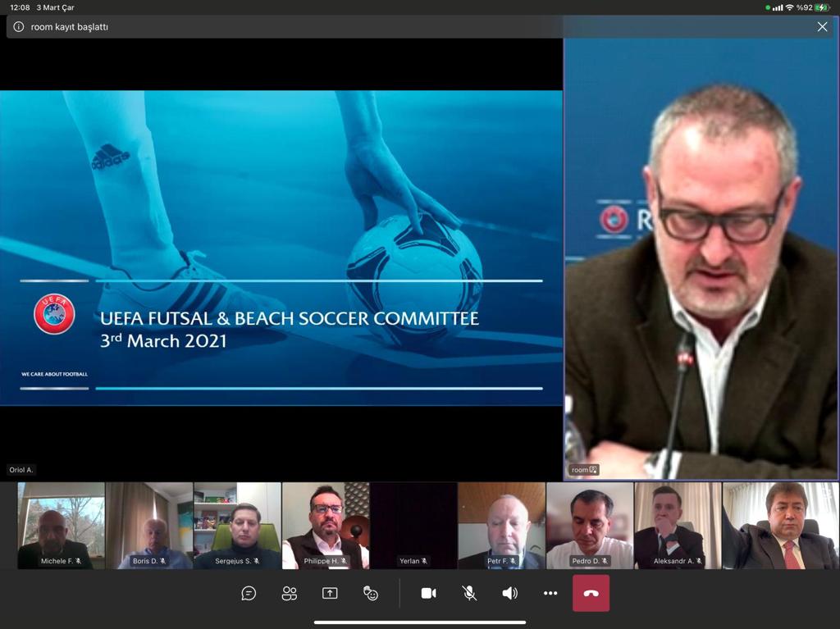Select Aleksandr A. video thumbnail
The width and height of the screenshot is (840, 629).
(678, 526)
